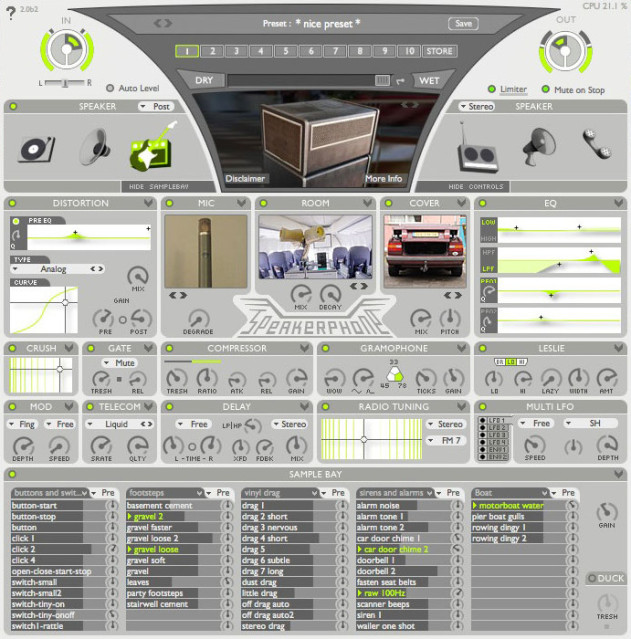
Task: Click the gramophone TICKS knob
Action: (x=426, y=378)
